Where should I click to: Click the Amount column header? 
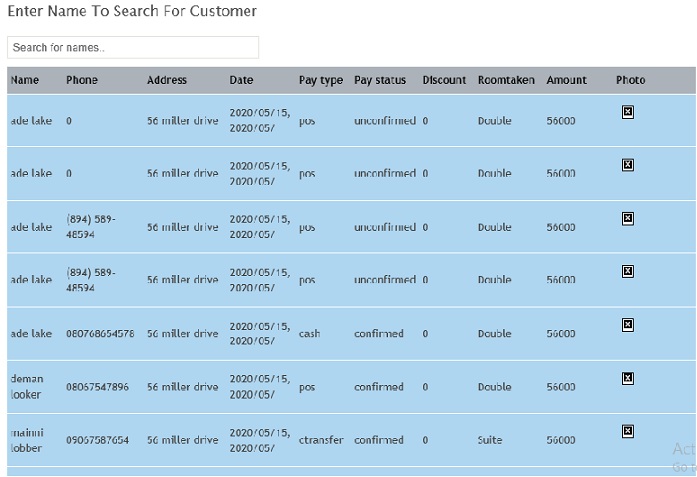(567, 80)
